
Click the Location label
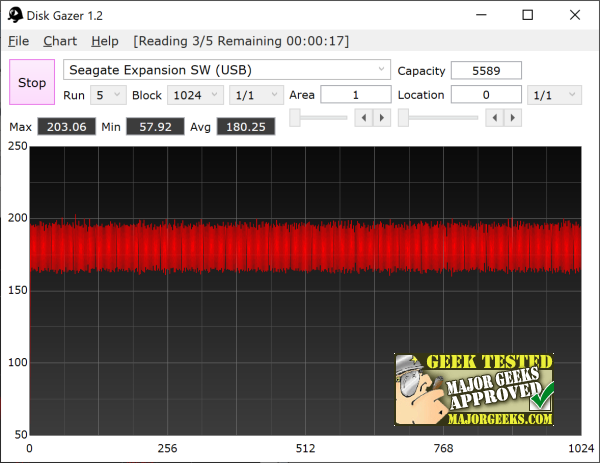click(421, 95)
